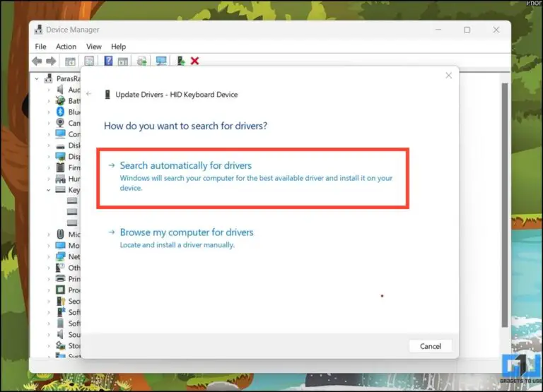Collapse the Keyboards category chevron
The image size is (543, 392).
(x=49, y=190)
